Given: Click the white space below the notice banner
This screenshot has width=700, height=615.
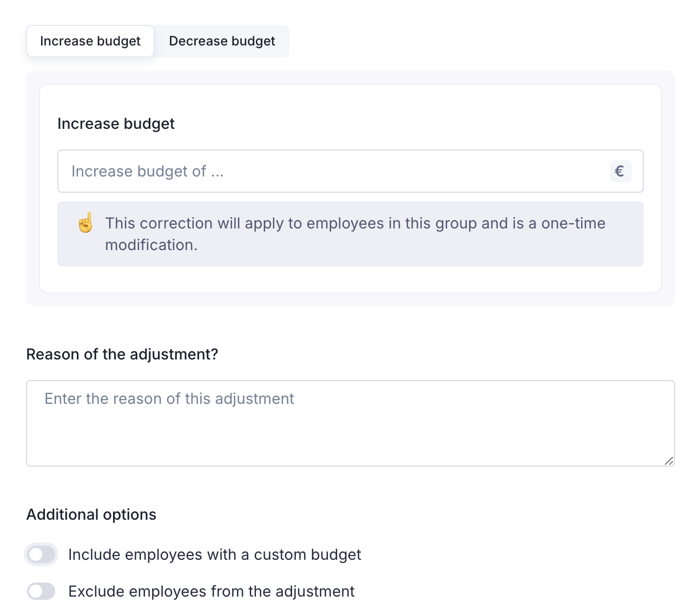Looking at the screenshot, I should tap(350, 279).
